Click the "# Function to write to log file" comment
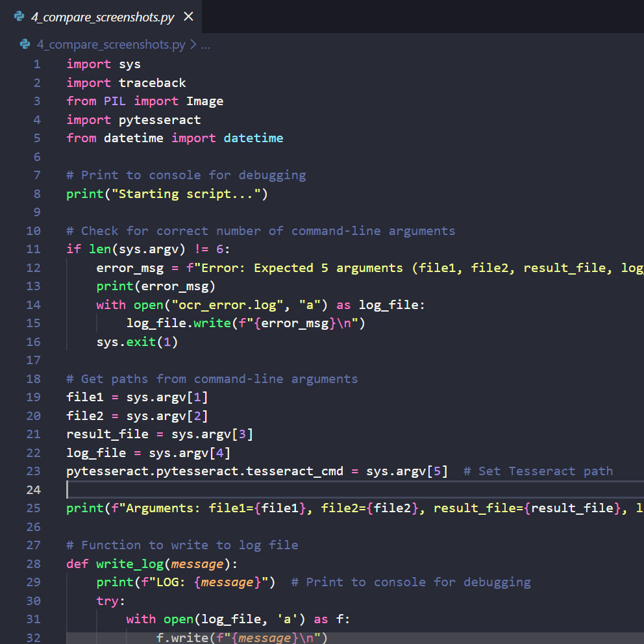644x644 pixels. point(182,545)
